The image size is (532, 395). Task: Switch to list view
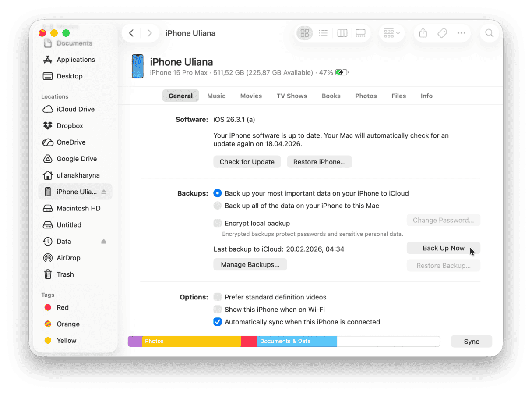[x=323, y=33]
